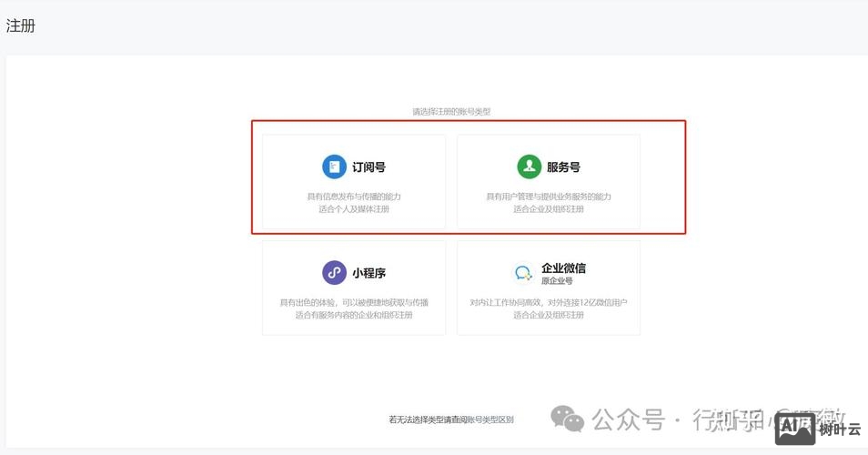Click the 注册 page heading
868x455 pixels.
[x=21, y=25]
